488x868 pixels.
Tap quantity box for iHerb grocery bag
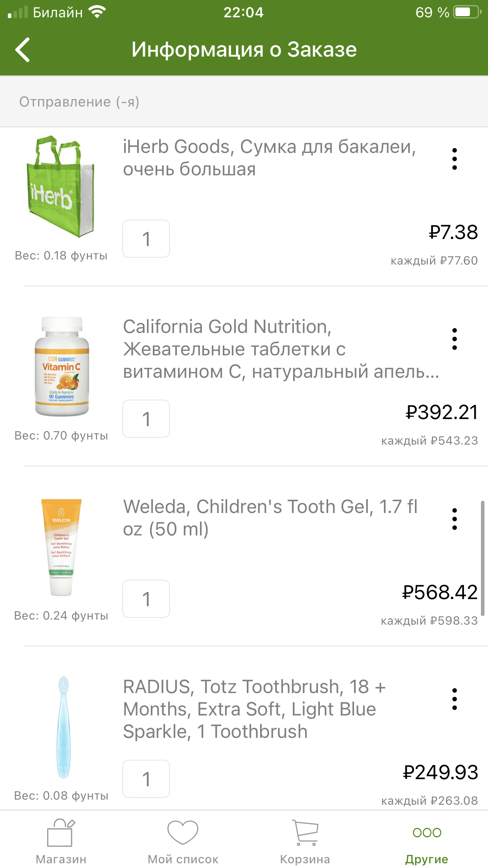(146, 239)
